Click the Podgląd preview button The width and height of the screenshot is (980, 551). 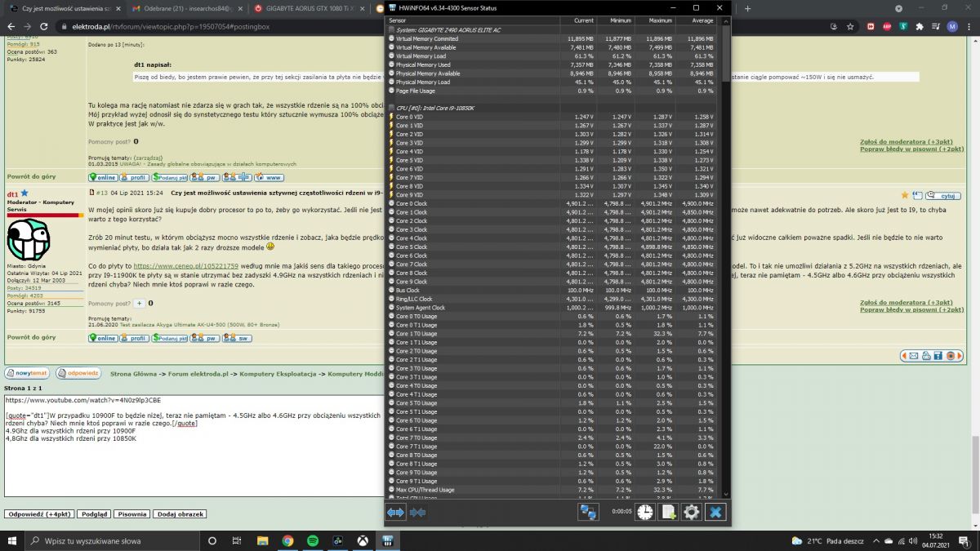(x=95, y=514)
